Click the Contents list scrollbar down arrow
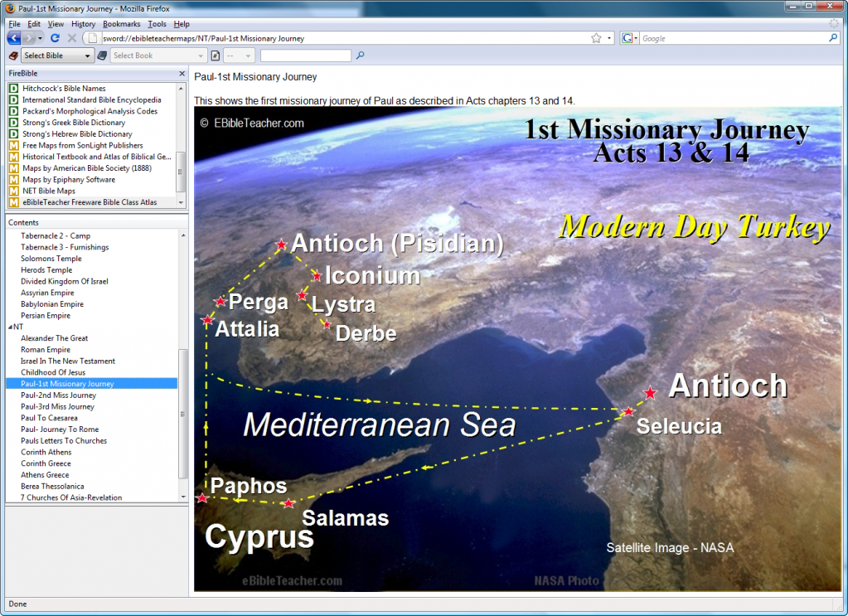Image resolution: width=848 pixels, height=616 pixels. (x=183, y=497)
